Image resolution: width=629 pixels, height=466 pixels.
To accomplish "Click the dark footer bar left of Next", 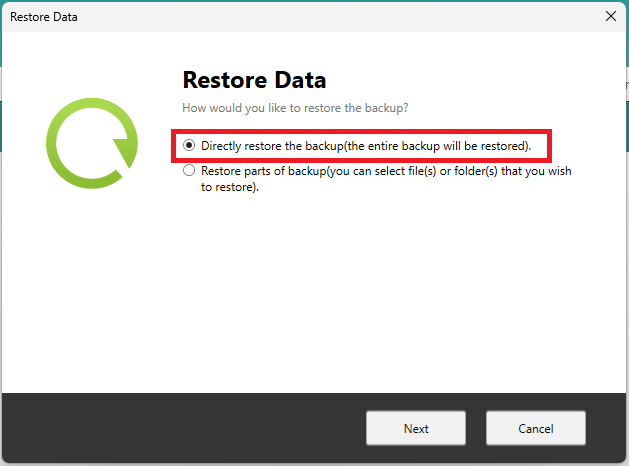I will (180, 428).
